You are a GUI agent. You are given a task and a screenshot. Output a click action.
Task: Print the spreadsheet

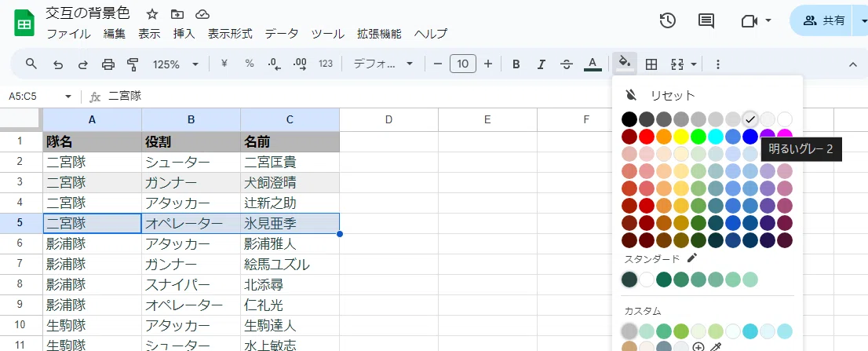pyautogui.click(x=108, y=64)
